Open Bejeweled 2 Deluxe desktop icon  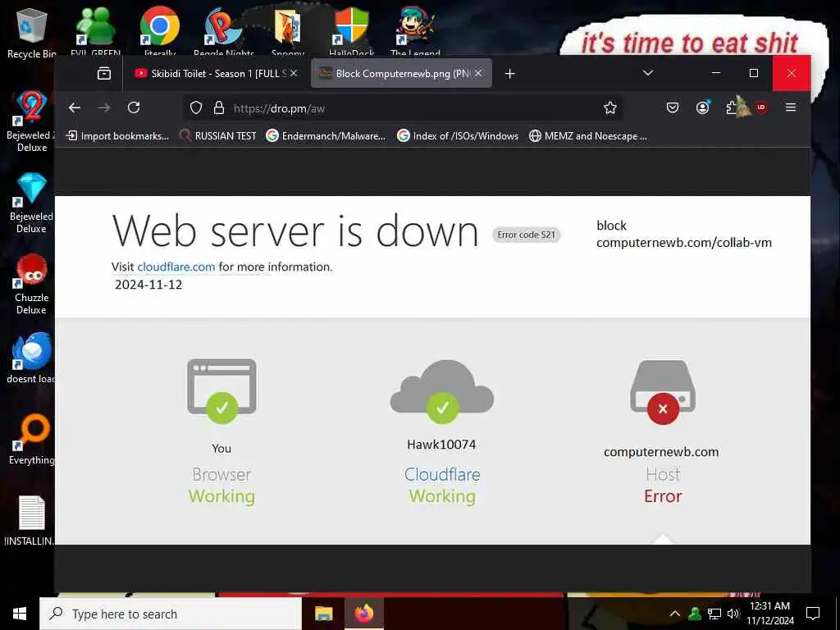tap(31, 121)
